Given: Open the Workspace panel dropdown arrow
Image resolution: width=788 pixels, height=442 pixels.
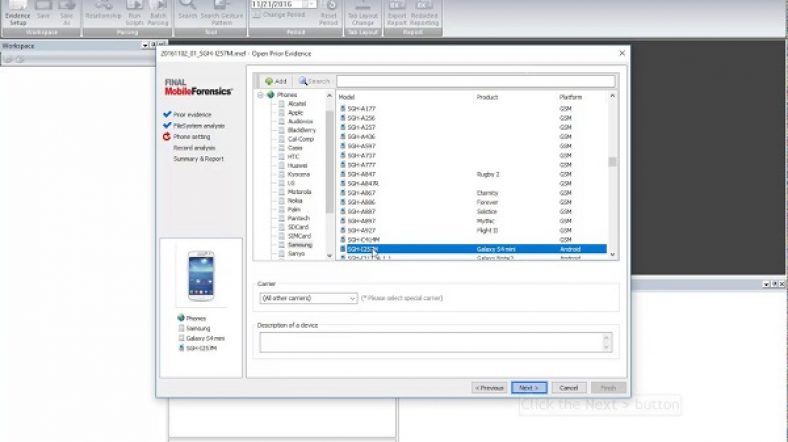Looking at the screenshot, I should 145,46.
